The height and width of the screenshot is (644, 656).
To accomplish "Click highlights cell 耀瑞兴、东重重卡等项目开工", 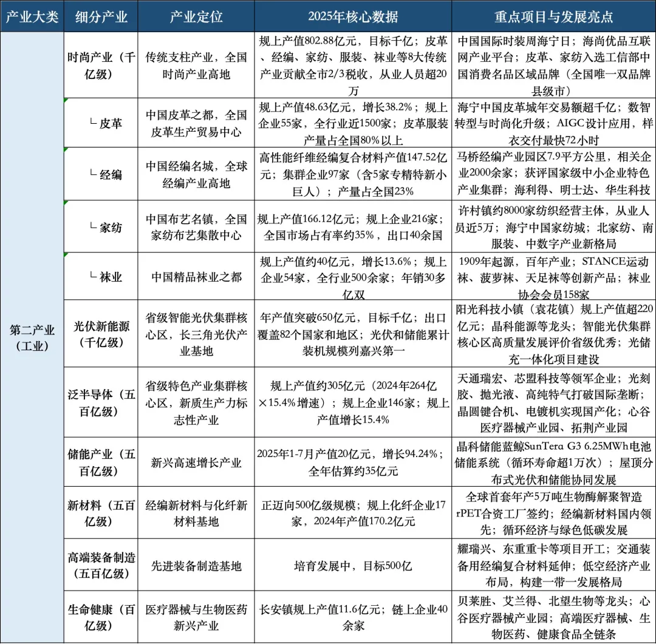I will click(553, 565).
